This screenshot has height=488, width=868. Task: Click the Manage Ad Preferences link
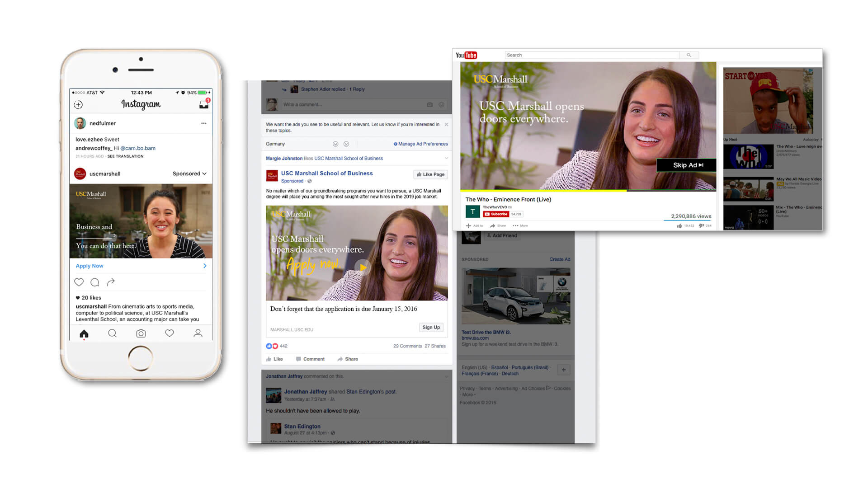pyautogui.click(x=421, y=144)
